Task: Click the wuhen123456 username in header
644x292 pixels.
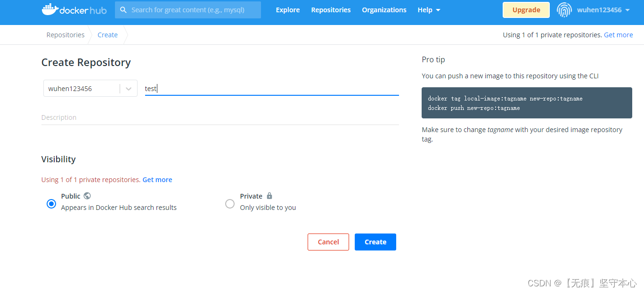Action: 599,10
